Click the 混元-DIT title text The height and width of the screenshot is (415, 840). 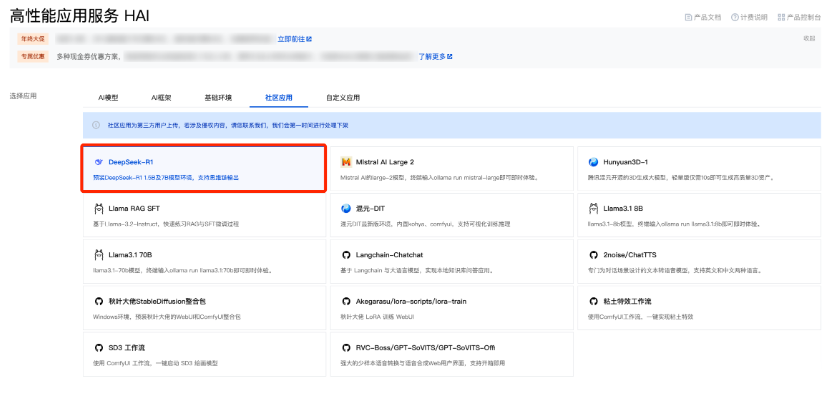371,208
